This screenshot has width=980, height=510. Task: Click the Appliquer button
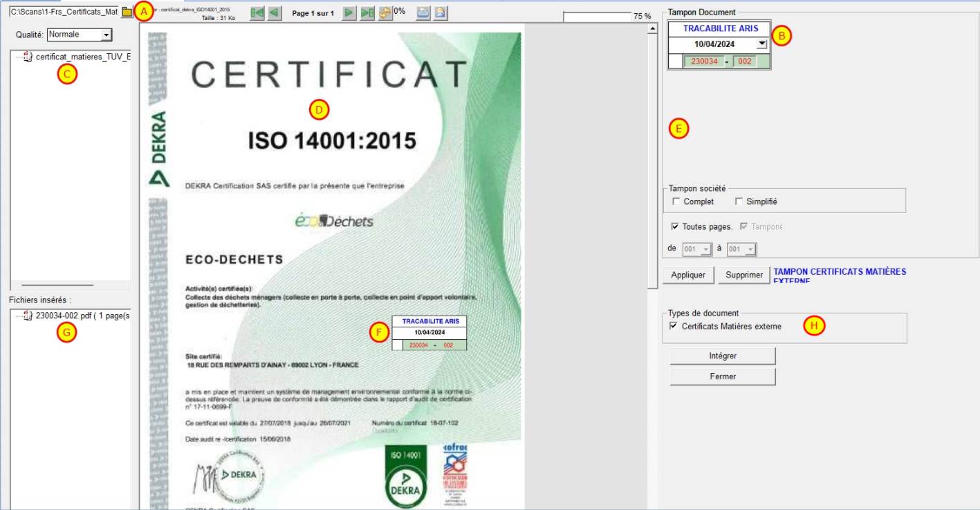[688, 275]
